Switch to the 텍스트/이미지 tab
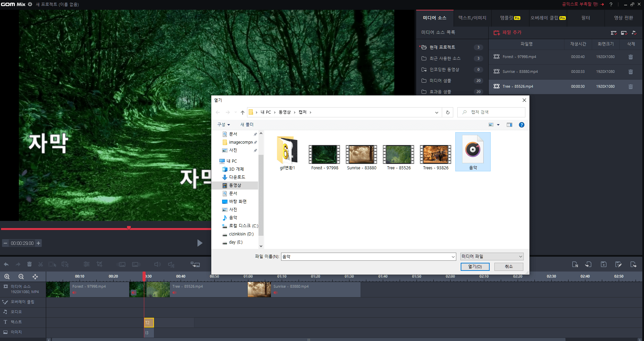 tap(472, 18)
